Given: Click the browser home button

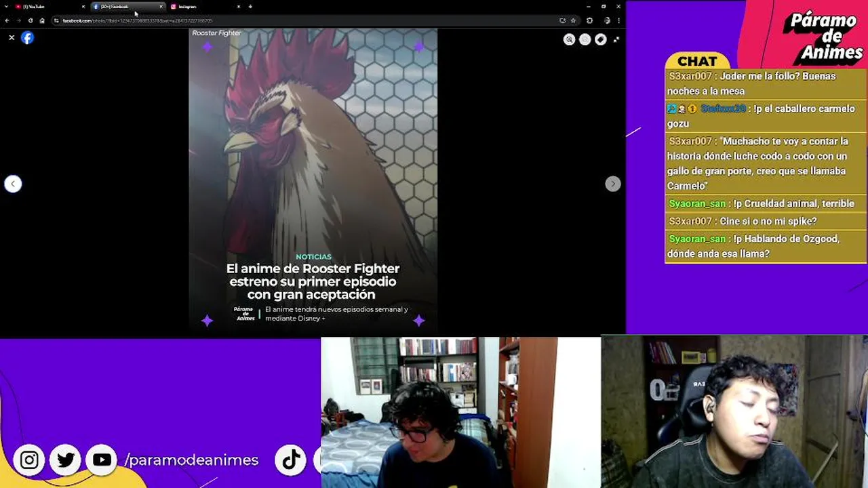Looking at the screenshot, I should [x=42, y=20].
